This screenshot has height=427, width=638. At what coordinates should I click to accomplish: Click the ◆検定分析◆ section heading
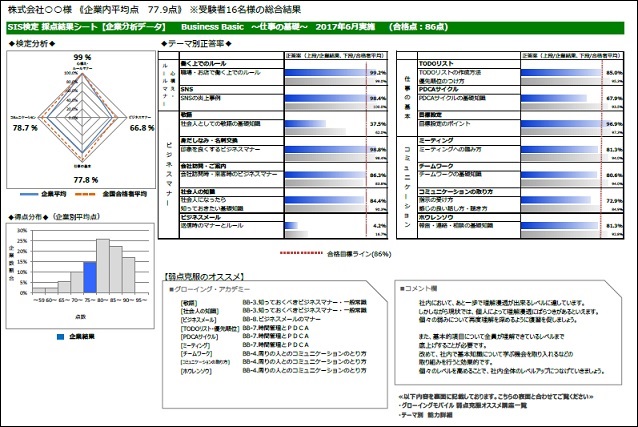click(x=32, y=44)
